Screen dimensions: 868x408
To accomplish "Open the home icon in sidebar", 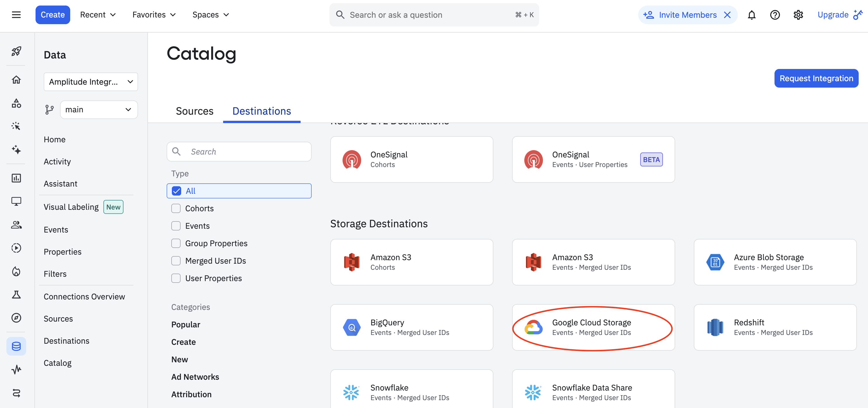I will [x=16, y=80].
